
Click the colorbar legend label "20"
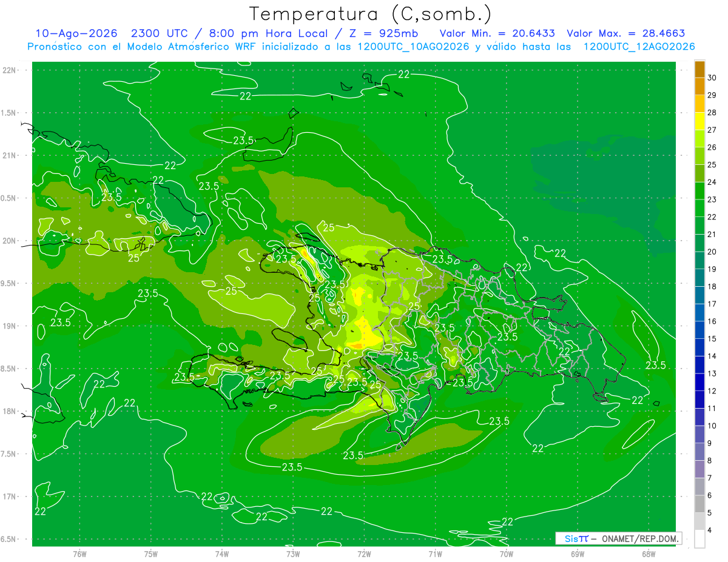click(712, 252)
